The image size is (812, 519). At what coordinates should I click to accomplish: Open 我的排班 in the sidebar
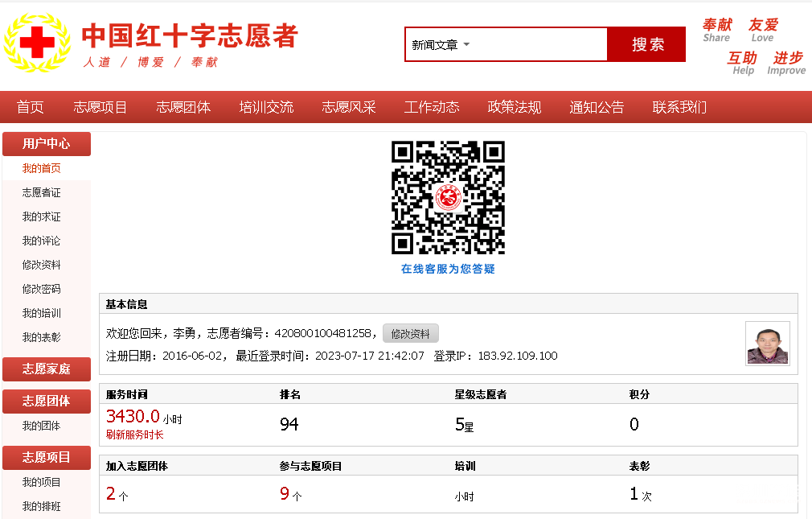(x=42, y=507)
